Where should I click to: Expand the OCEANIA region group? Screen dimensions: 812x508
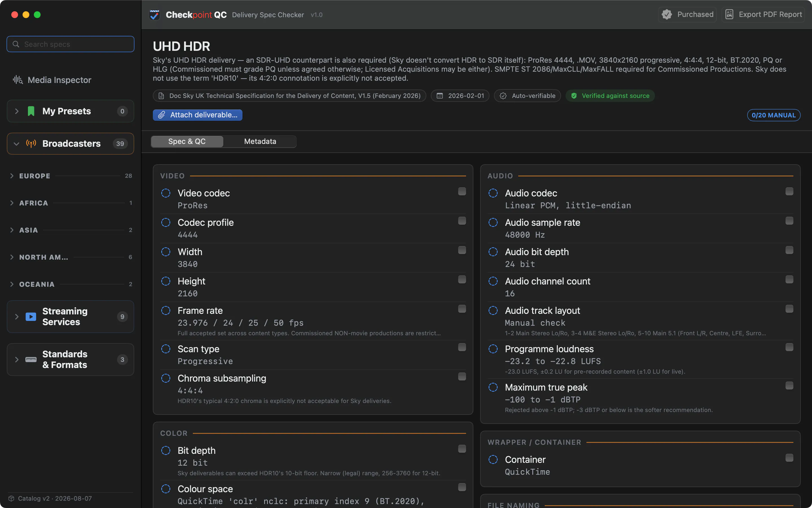pos(12,284)
